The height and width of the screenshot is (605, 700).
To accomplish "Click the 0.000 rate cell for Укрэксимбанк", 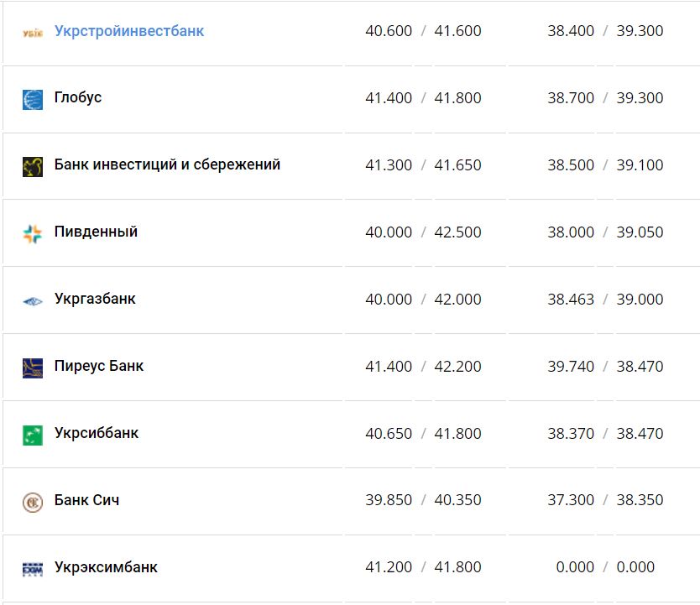I will point(577,566).
